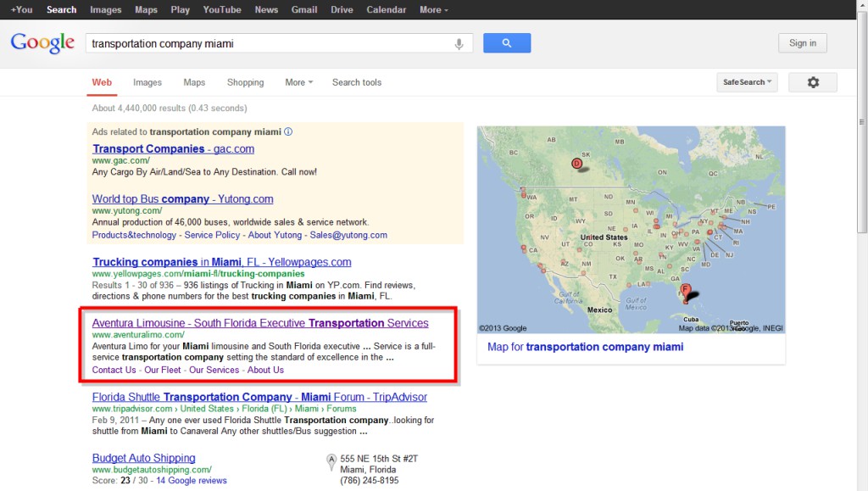Click Search in the top black bar
Image resolution: width=868 pixels, height=491 pixels.
[x=61, y=9]
